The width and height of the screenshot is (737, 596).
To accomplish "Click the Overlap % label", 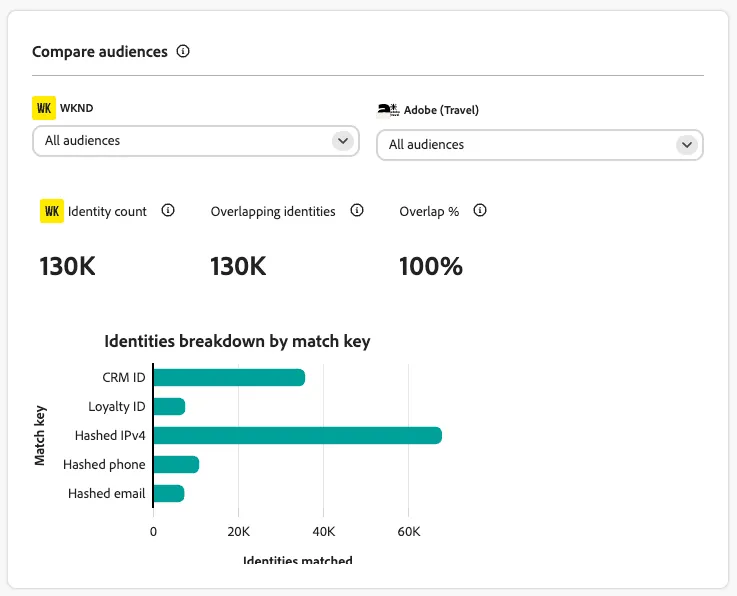I will click(429, 212).
